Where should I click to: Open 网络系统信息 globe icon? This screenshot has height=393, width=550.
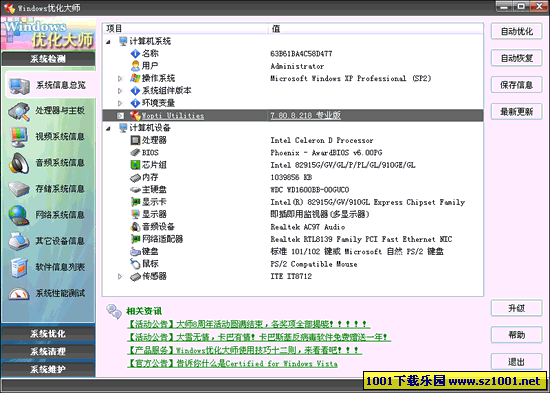[x=19, y=215]
